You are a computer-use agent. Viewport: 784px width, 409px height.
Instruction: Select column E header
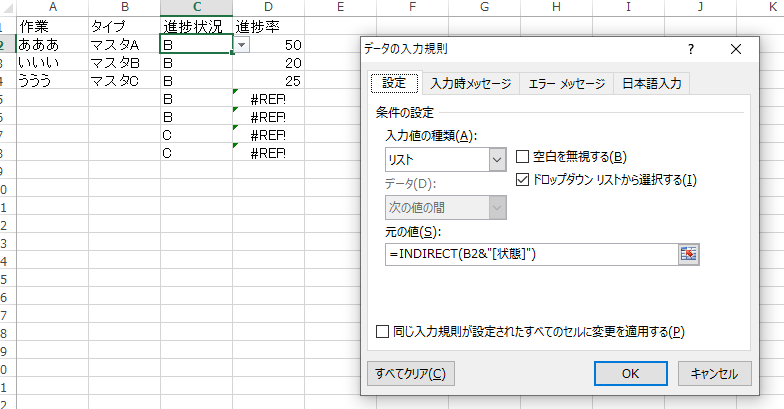pyautogui.click(x=340, y=7)
